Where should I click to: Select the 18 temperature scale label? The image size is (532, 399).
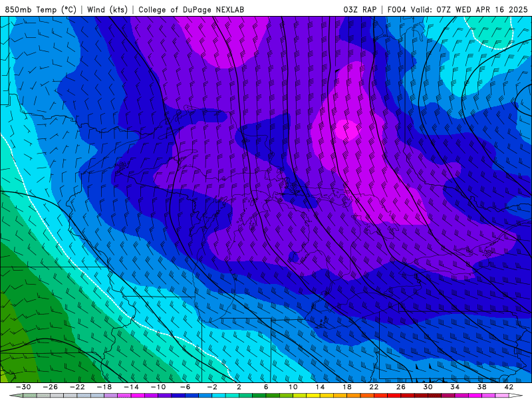(x=346, y=387)
